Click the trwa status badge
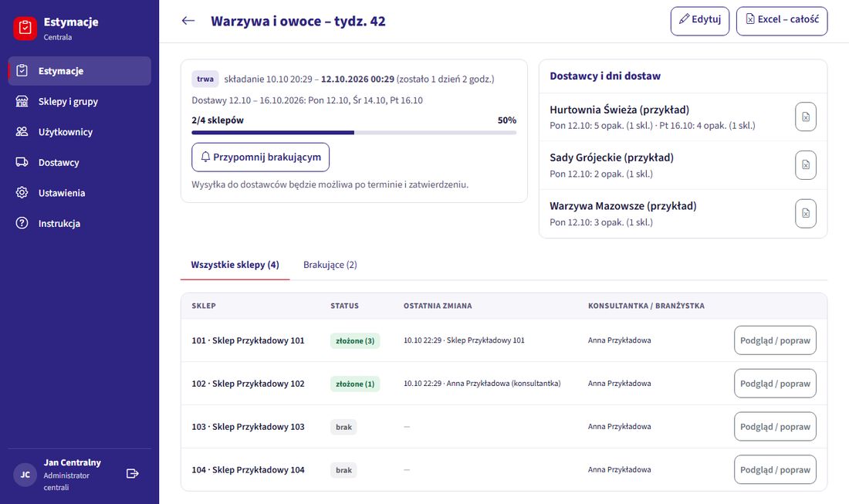Screen dimensions: 849x504 (x=205, y=79)
